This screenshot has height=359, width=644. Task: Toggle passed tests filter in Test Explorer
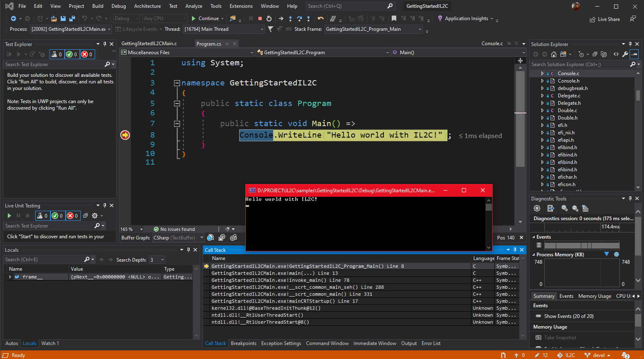(72, 54)
